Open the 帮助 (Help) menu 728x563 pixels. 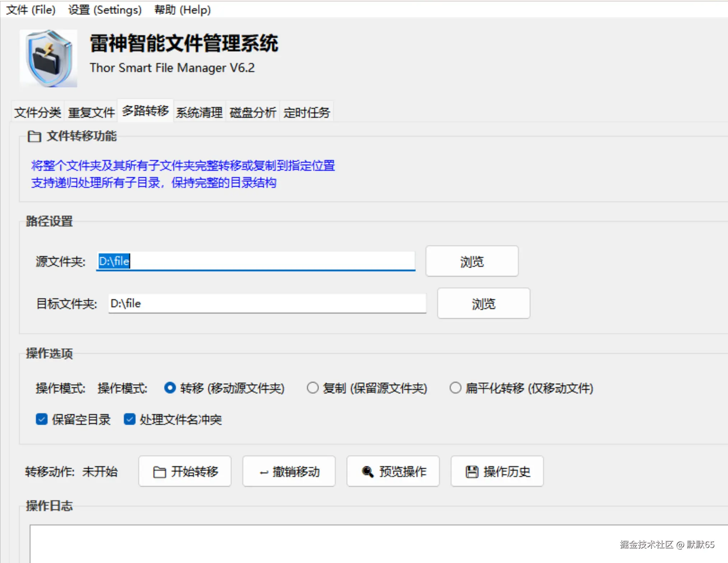(x=182, y=10)
